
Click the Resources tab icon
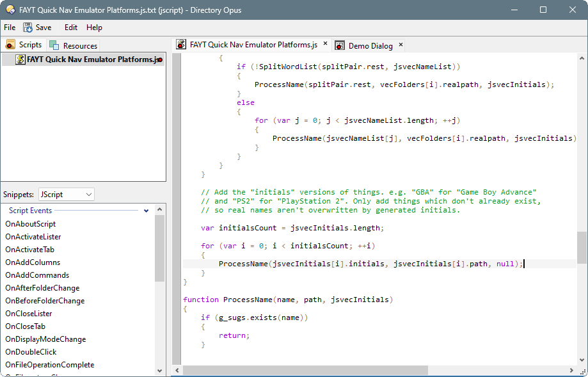(x=54, y=45)
